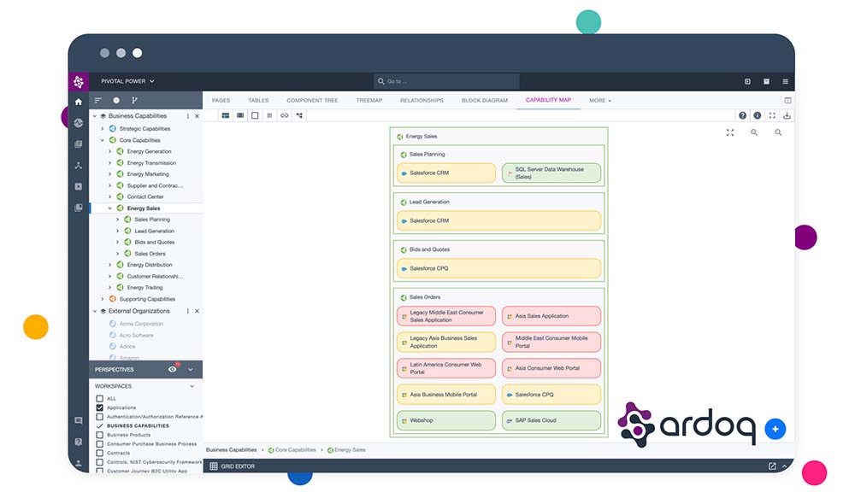Check the Consumer Purchase Business Process checkbox
This screenshot has width=855, height=504.
coord(99,444)
